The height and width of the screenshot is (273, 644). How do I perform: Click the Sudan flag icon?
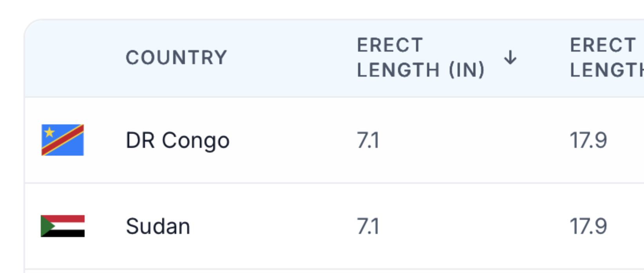click(x=63, y=226)
